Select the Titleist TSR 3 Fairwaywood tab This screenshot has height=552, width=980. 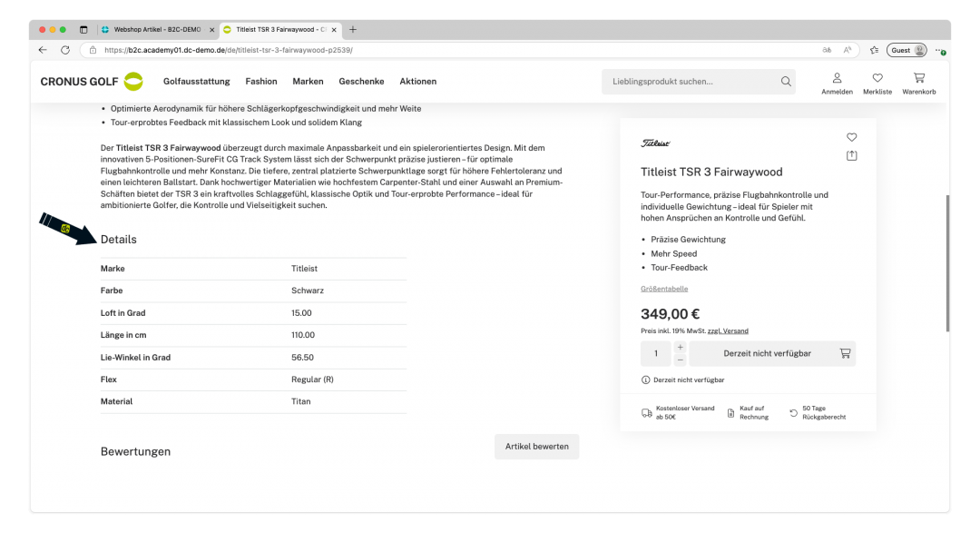pyautogui.click(x=280, y=29)
